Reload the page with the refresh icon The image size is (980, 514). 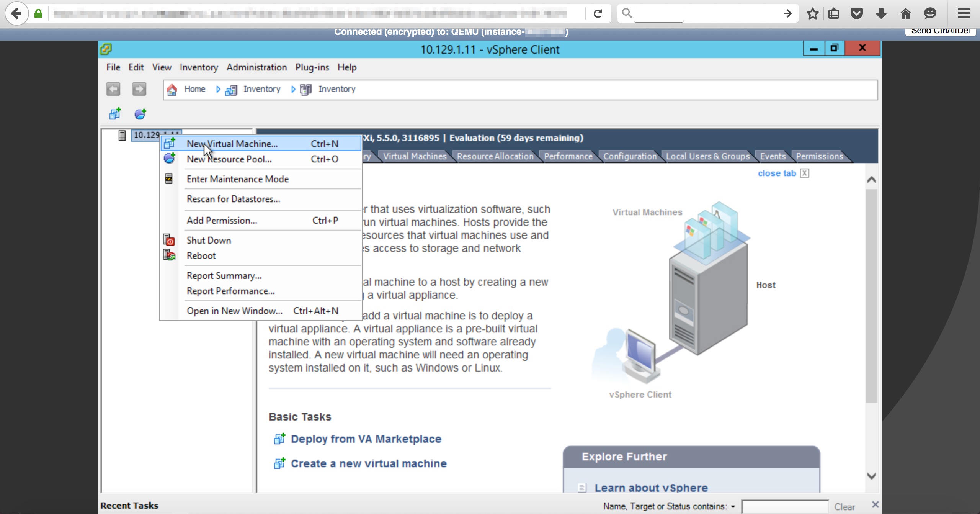pos(598,14)
